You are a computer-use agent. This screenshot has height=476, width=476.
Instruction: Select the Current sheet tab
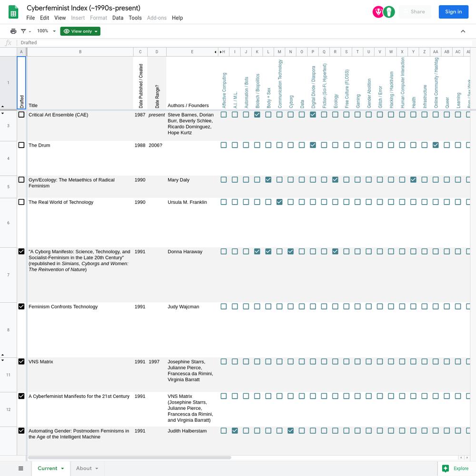(51, 468)
